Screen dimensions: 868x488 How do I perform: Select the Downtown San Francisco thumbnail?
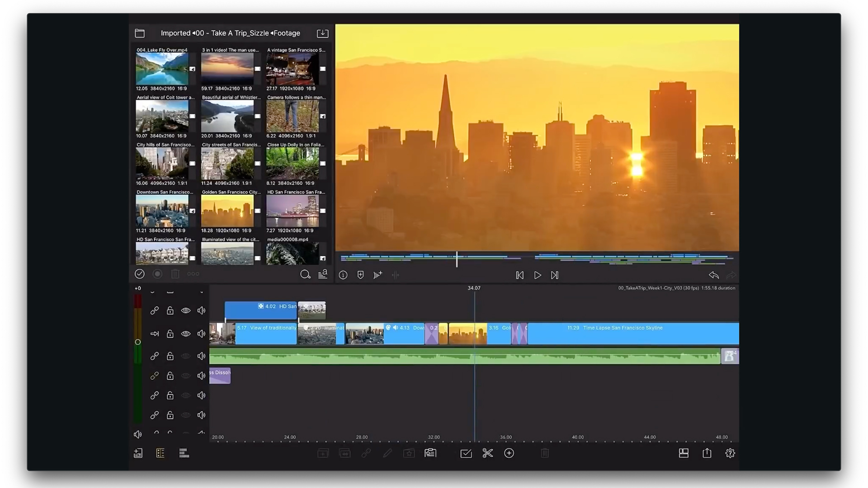coord(162,211)
